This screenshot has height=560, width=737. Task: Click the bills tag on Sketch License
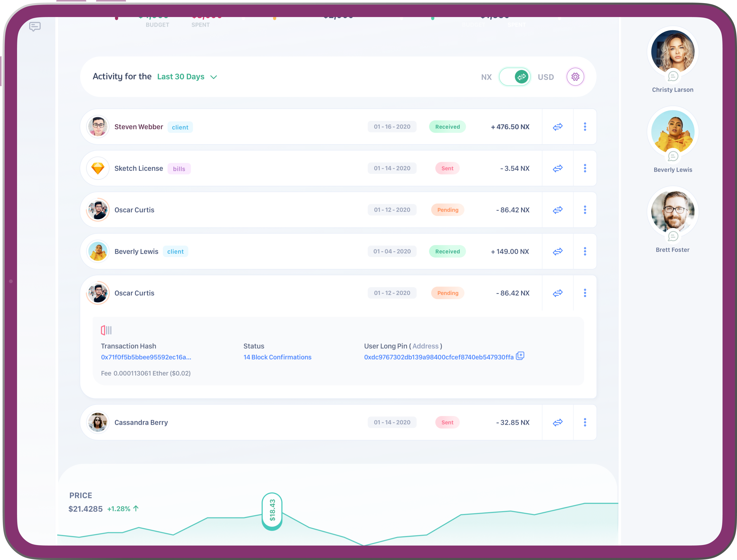click(x=179, y=169)
